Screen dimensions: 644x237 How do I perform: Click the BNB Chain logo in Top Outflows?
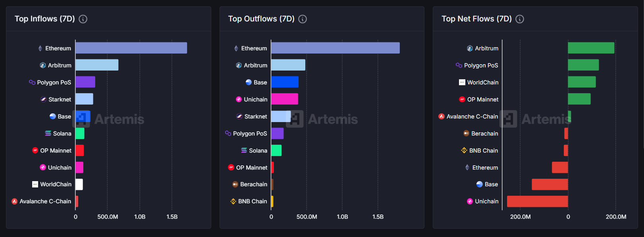point(233,201)
